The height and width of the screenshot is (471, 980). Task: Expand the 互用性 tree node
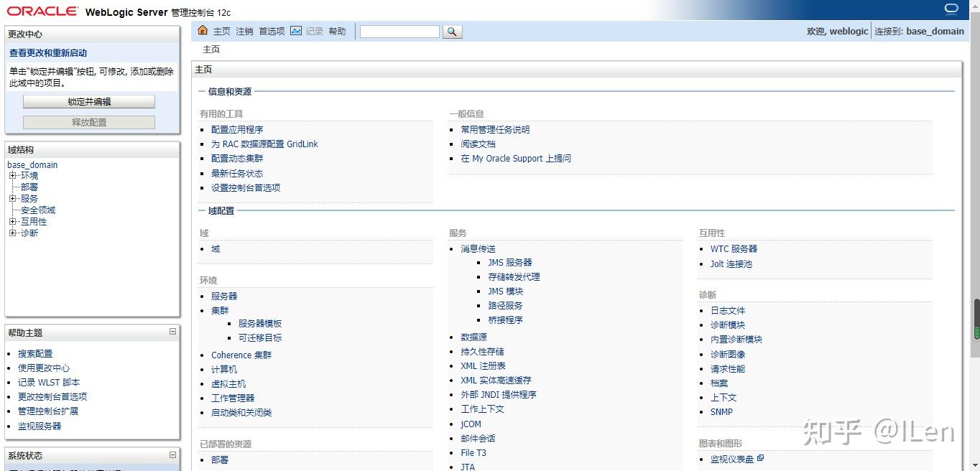[12, 221]
